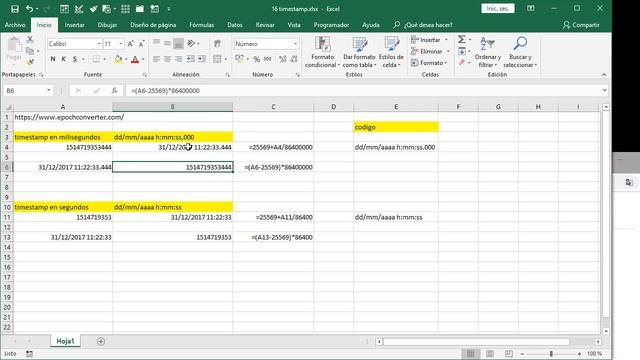Open the Clear eraser options
This screenshot has width=640, height=360.
(x=464, y=62)
